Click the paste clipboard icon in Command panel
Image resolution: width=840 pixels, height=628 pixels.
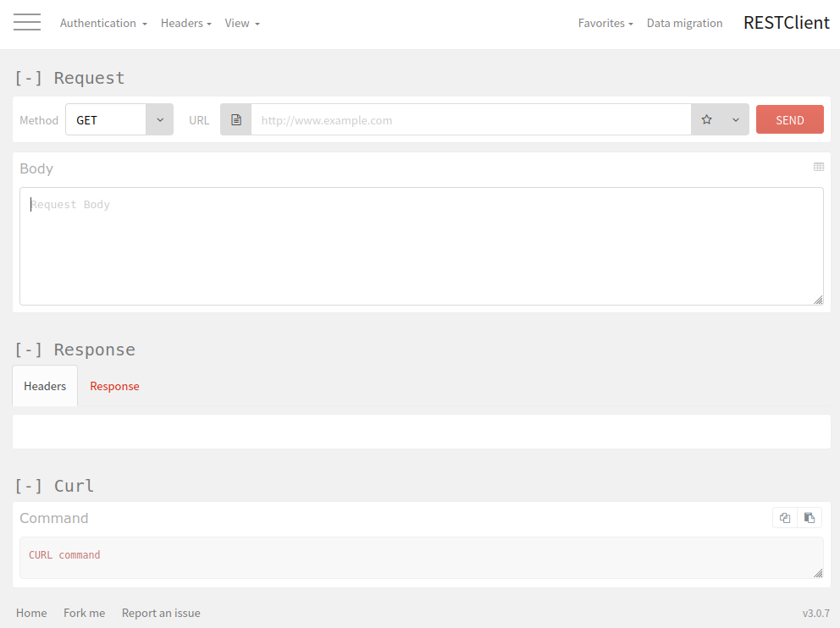point(810,517)
